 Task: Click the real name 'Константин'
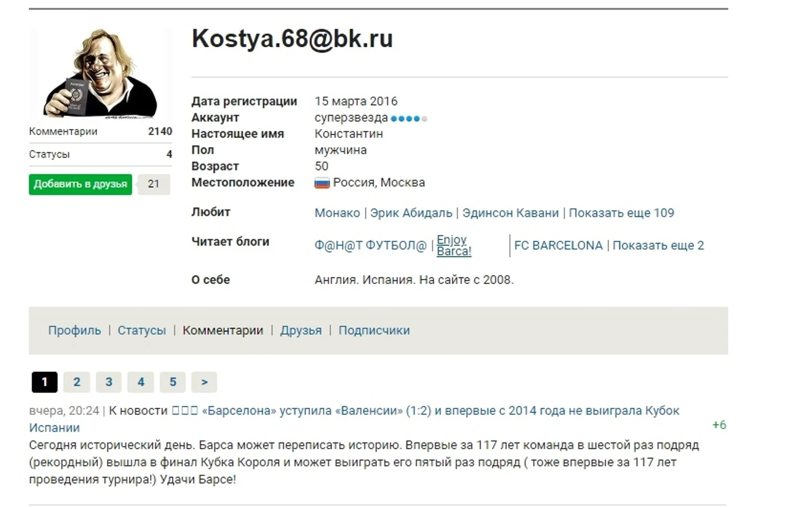[x=349, y=134]
